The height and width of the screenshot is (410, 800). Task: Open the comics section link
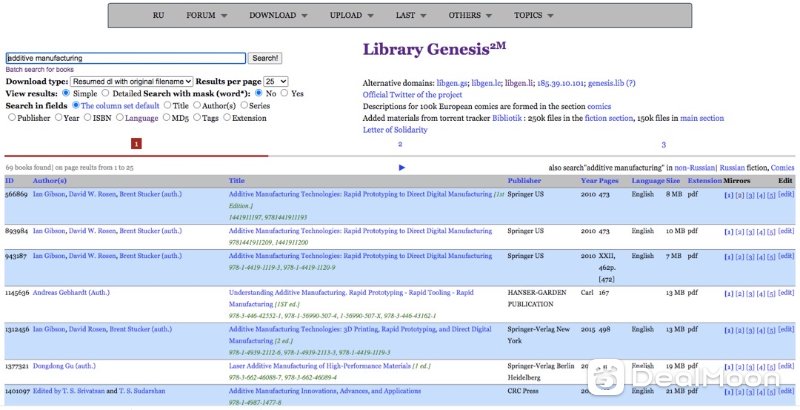pos(599,107)
